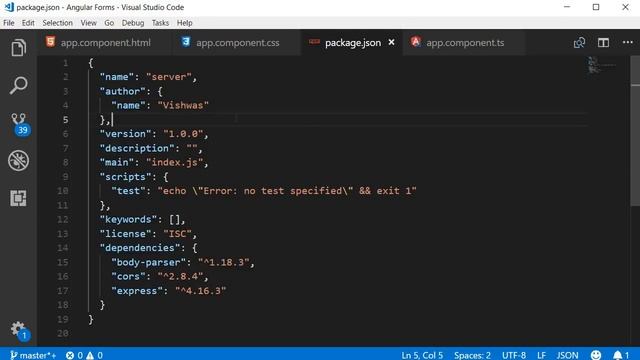The image size is (640, 360).
Task: Click "body-parser" key on line 15
Action: click(x=148, y=262)
